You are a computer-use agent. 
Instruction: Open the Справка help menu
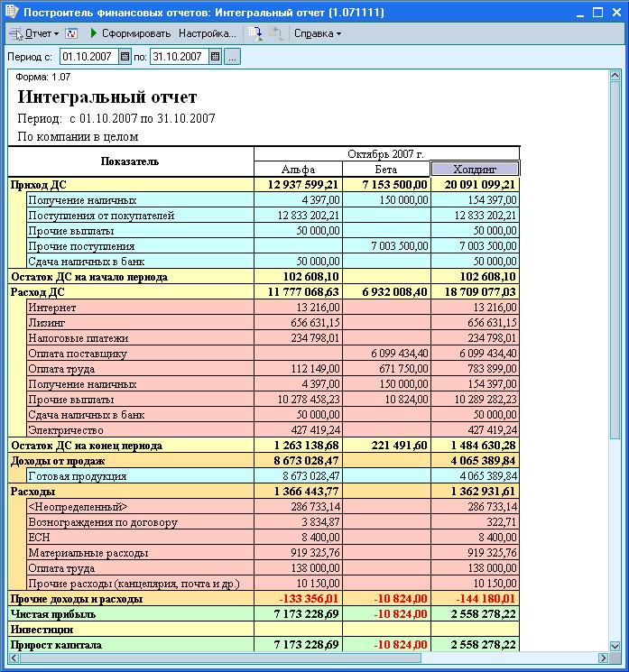tap(318, 33)
